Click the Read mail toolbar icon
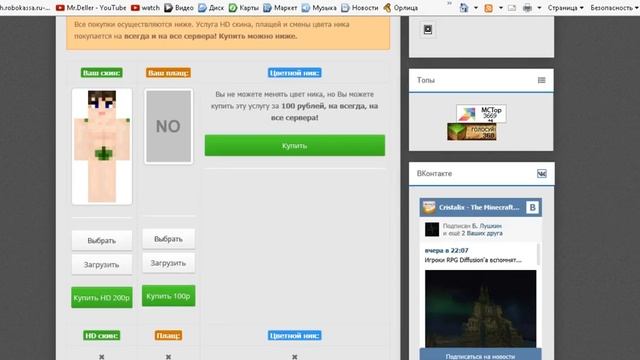Image resolution: width=640 pixels, height=360 pixels. 512,8
